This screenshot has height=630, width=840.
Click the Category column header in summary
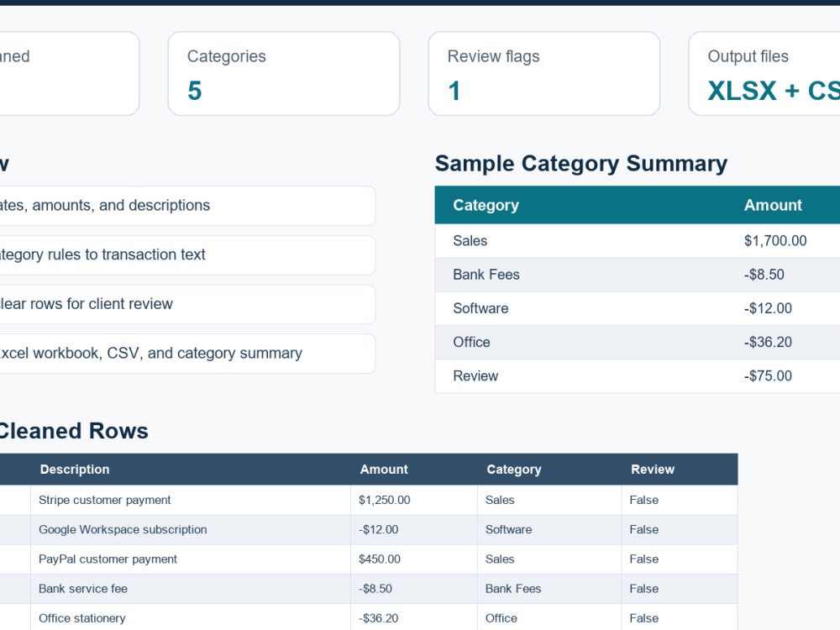pos(486,205)
